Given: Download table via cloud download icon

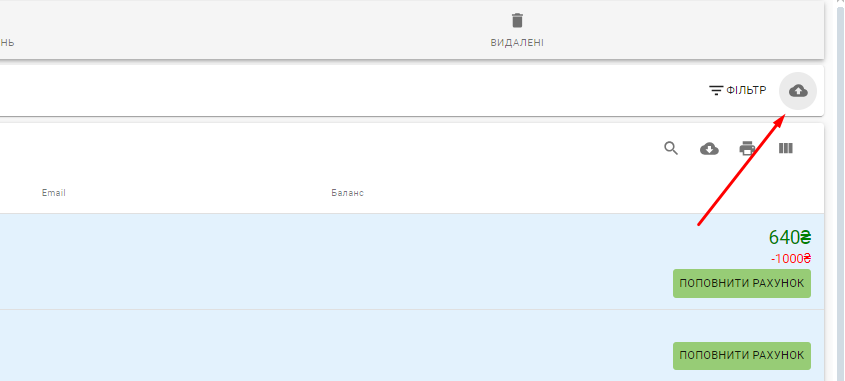Looking at the screenshot, I should point(709,149).
